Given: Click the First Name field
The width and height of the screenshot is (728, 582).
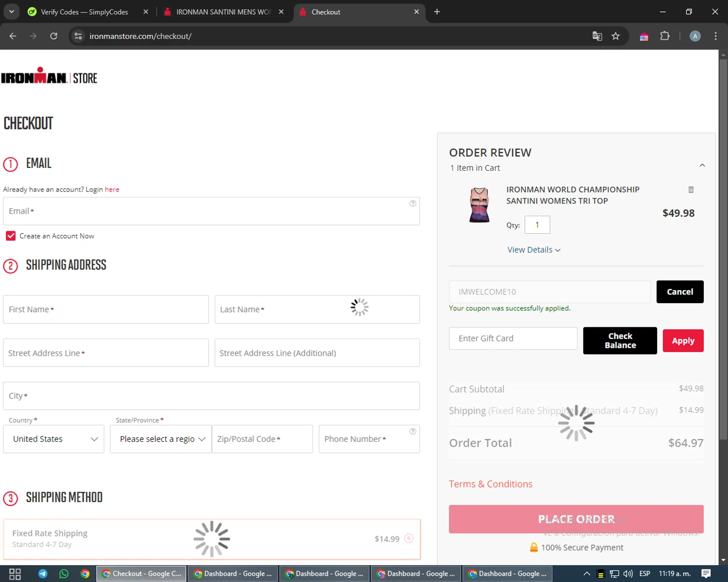Looking at the screenshot, I should click(x=106, y=309).
